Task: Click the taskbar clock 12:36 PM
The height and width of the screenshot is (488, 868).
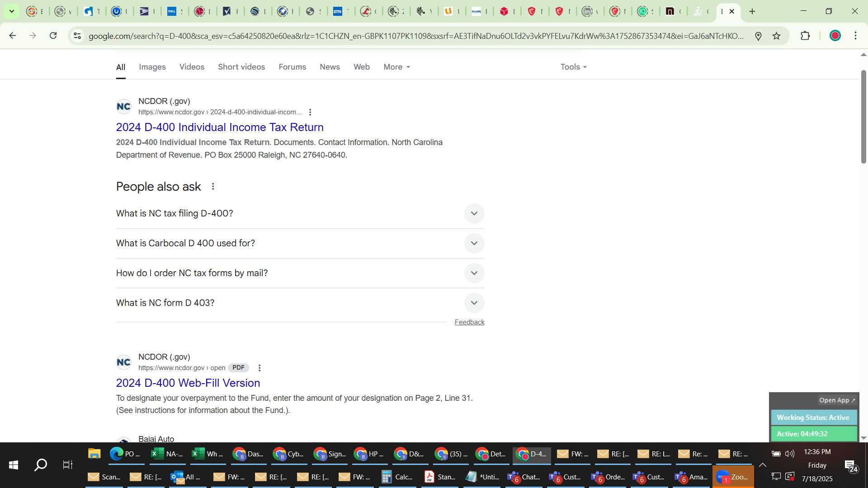Action: 817,452
